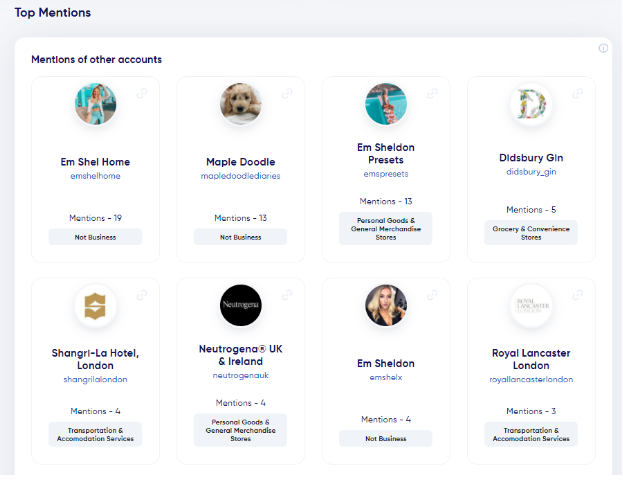This screenshot has height=481, width=623.
Task: Open emshelx username link
Action: pos(386,377)
